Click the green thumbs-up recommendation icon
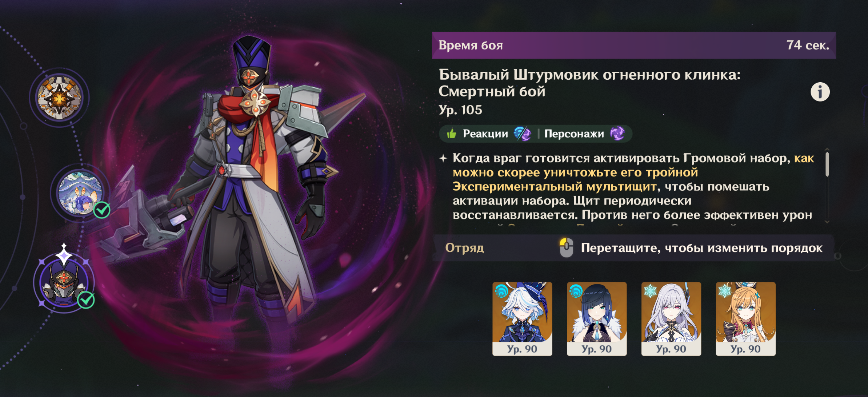Screen dimensions: 868x397 click(x=451, y=134)
